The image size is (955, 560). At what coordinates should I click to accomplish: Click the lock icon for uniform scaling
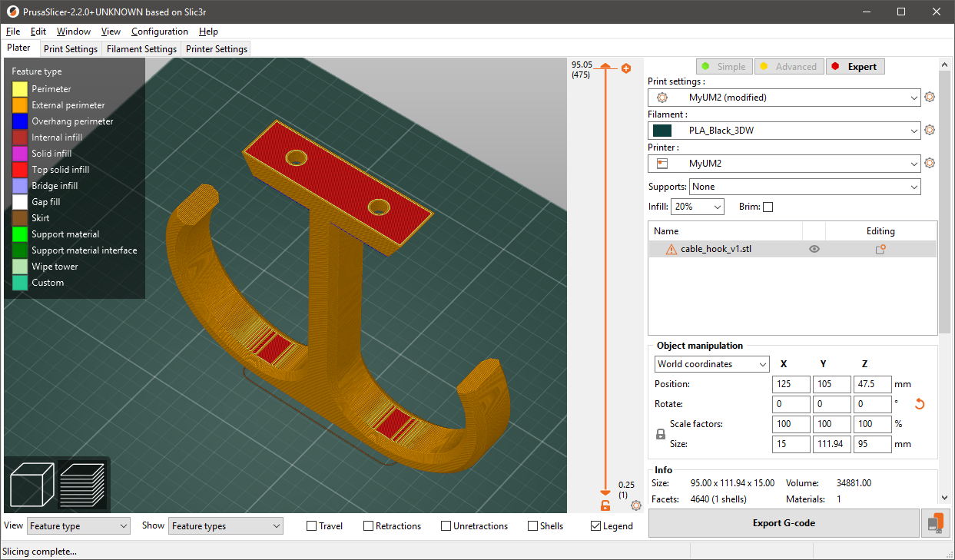click(660, 433)
